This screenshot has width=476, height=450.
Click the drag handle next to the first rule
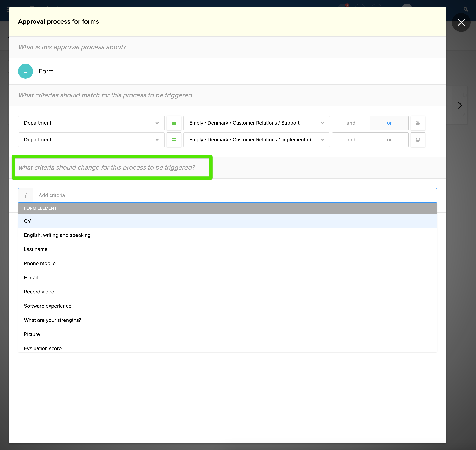(x=434, y=123)
